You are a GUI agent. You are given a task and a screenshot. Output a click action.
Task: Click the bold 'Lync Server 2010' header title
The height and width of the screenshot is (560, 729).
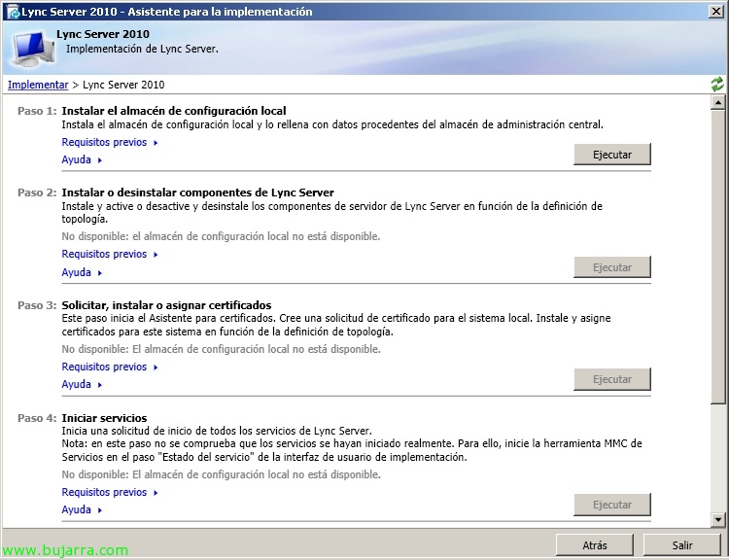point(103,34)
